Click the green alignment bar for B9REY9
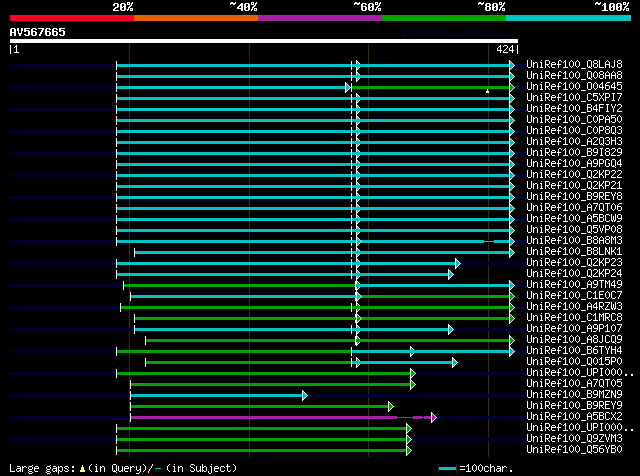This screenshot has width=640, height=476. pos(260,407)
